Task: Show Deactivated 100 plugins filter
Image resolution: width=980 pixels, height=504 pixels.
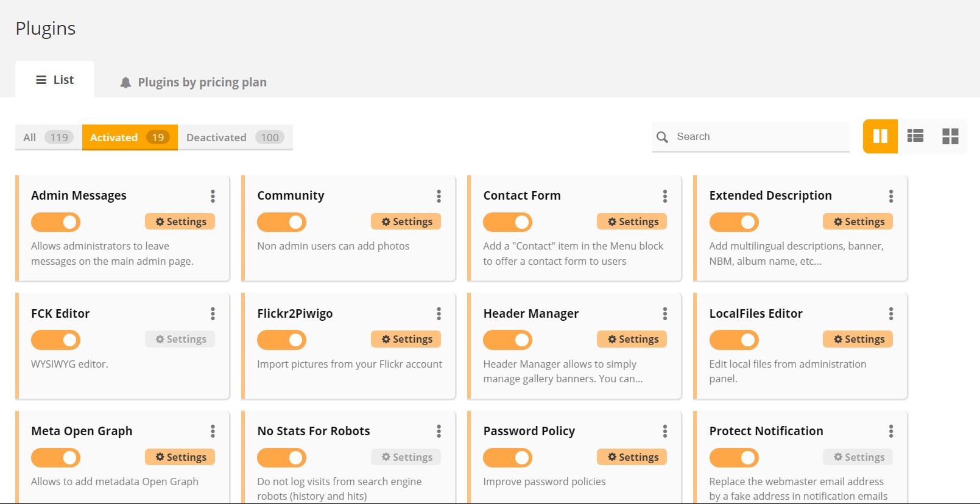Action: pos(235,138)
